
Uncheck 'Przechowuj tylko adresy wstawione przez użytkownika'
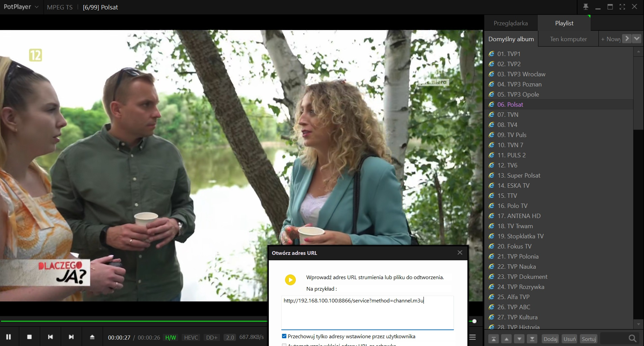(x=284, y=336)
